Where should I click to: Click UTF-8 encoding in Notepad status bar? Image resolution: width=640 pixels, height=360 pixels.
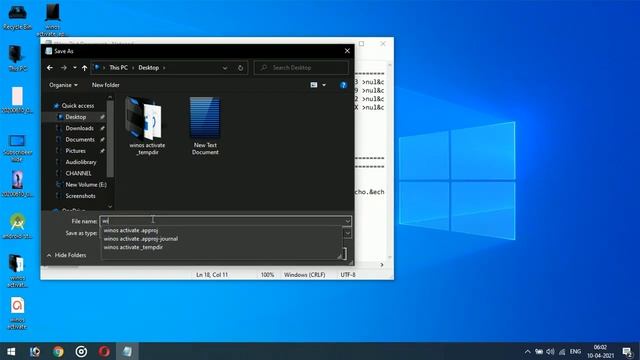pyautogui.click(x=348, y=275)
